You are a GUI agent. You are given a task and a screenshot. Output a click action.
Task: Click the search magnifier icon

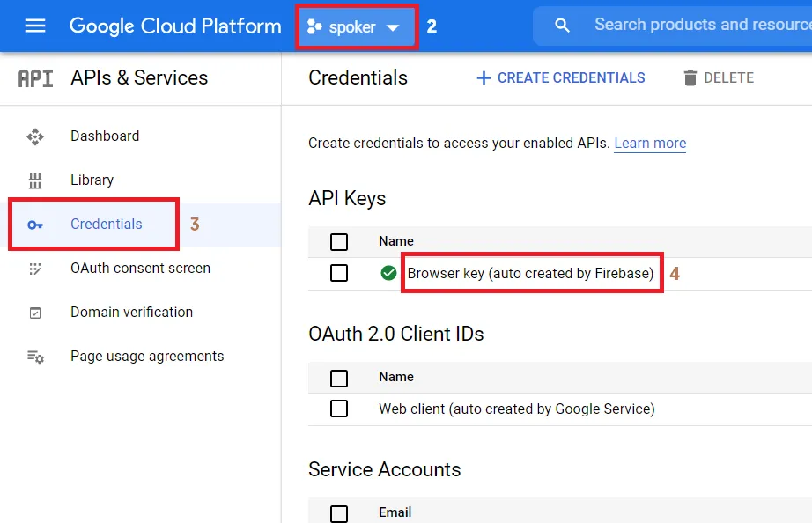561,25
